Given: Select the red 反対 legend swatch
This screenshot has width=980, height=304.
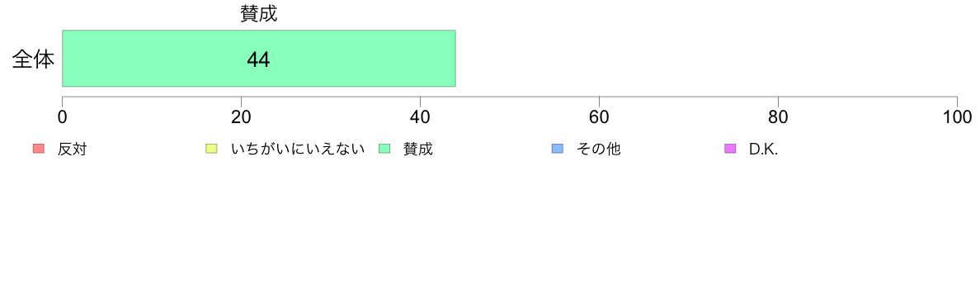Looking at the screenshot, I should coord(39,149).
